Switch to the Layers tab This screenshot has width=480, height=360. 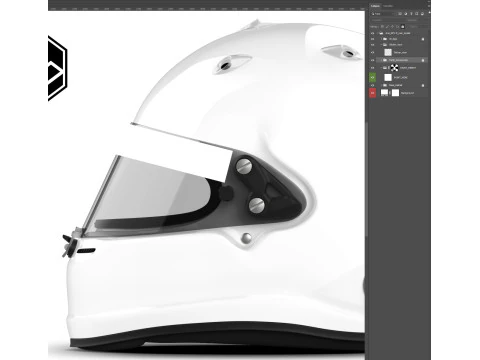[375, 6]
